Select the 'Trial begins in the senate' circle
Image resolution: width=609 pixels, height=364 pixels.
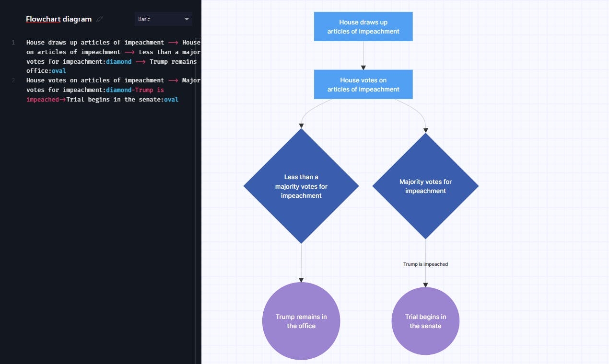[x=425, y=321]
